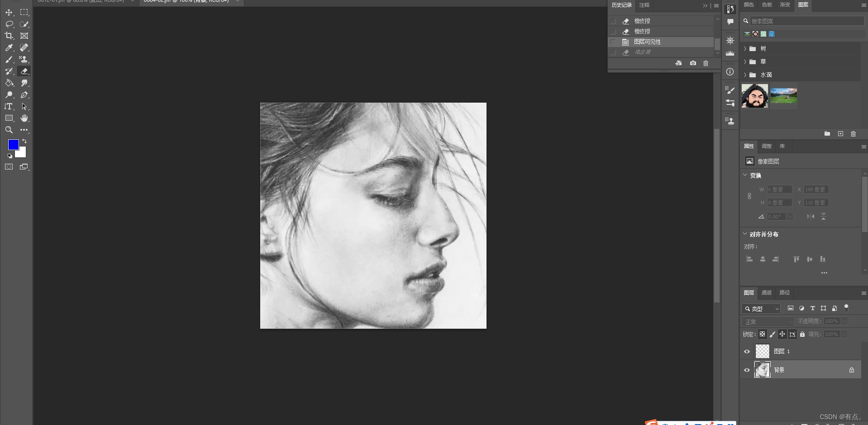Create new snapshot camera button
The image size is (868, 425).
(x=693, y=63)
